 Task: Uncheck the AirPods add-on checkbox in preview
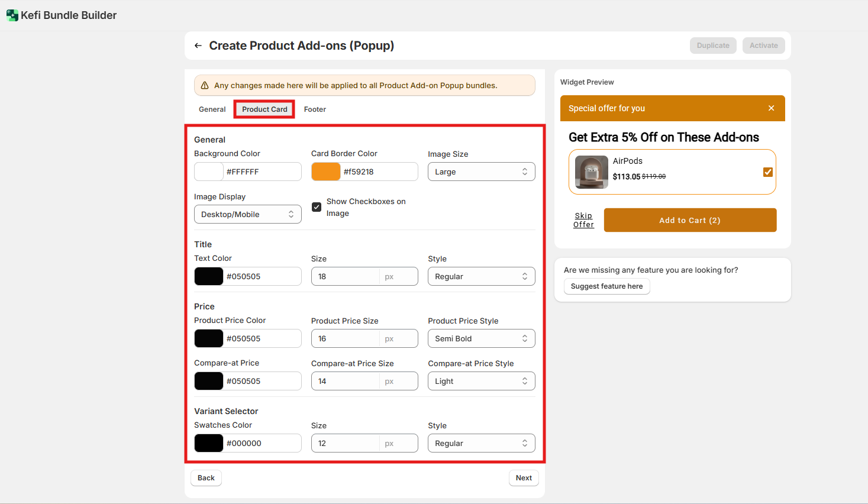coord(767,172)
